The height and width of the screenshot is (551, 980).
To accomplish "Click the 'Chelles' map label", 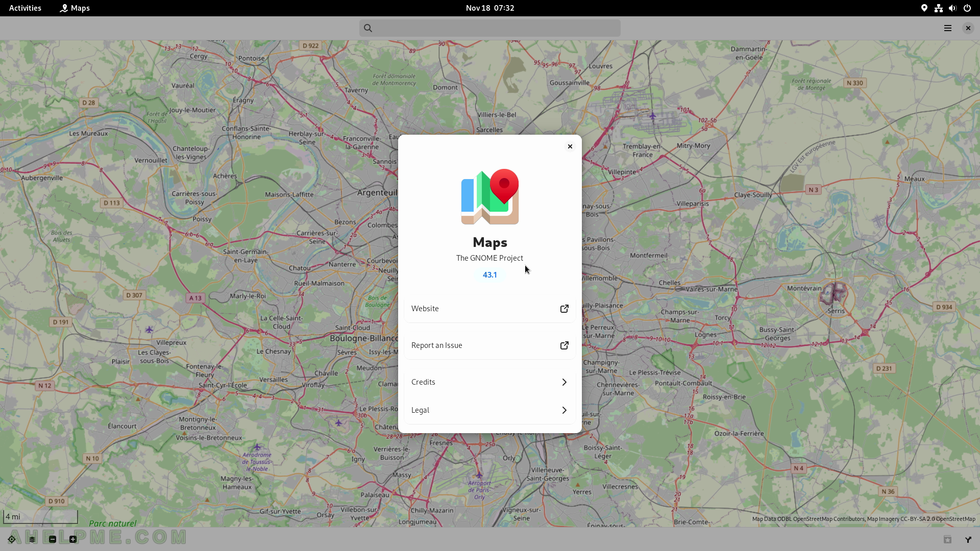I will pyautogui.click(x=669, y=282).
